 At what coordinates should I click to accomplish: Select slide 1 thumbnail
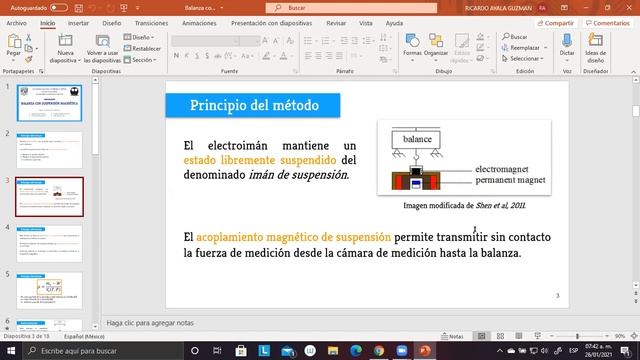click(49, 103)
